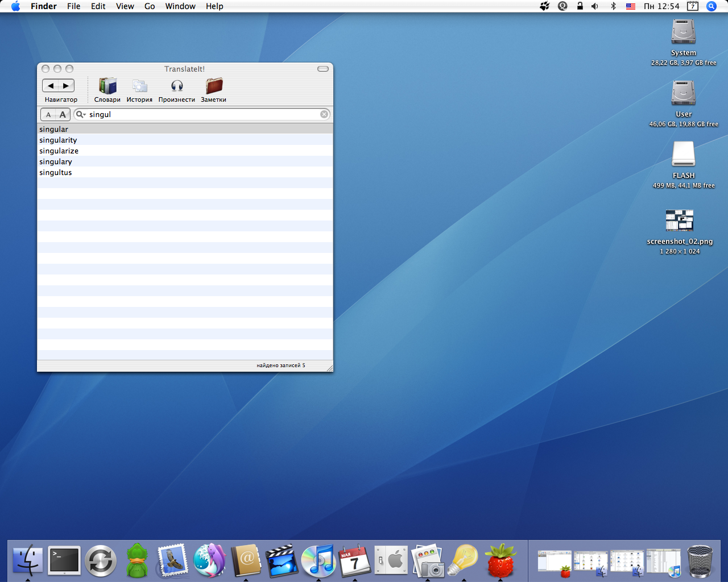Open iTunes from the Dock
Viewport: 728px width, 582px height.
pyautogui.click(x=318, y=561)
